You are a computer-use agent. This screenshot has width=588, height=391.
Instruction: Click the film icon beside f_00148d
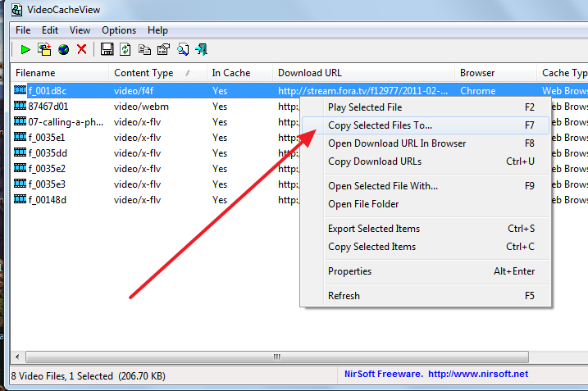pyautogui.click(x=21, y=199)
